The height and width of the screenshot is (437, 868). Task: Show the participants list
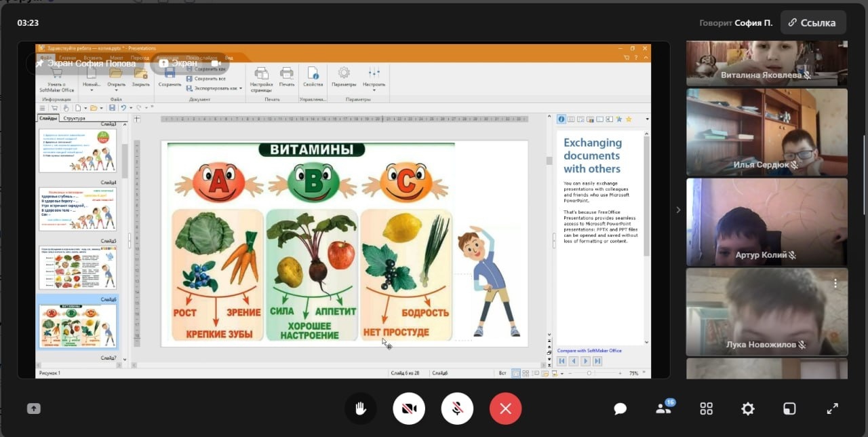pos(664,408)
